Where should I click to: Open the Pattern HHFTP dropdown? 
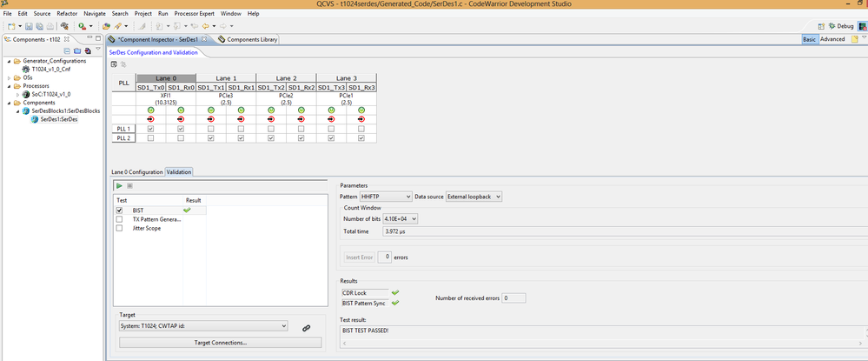pyautogui.click(x=386, y=197)
